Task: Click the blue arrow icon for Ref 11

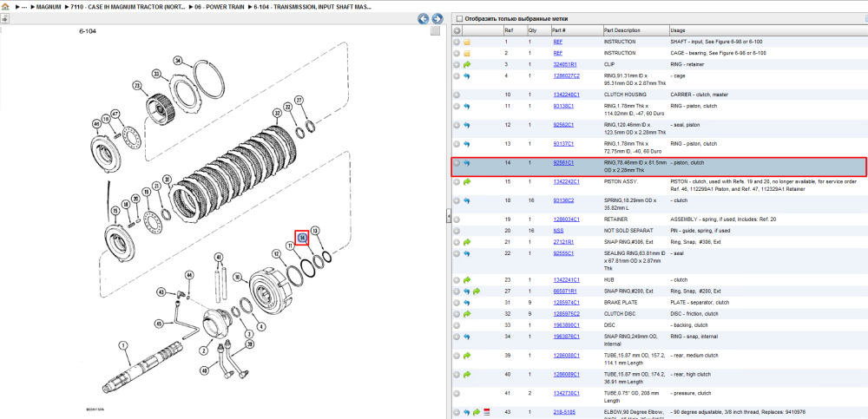Action: tap(467, 107)
